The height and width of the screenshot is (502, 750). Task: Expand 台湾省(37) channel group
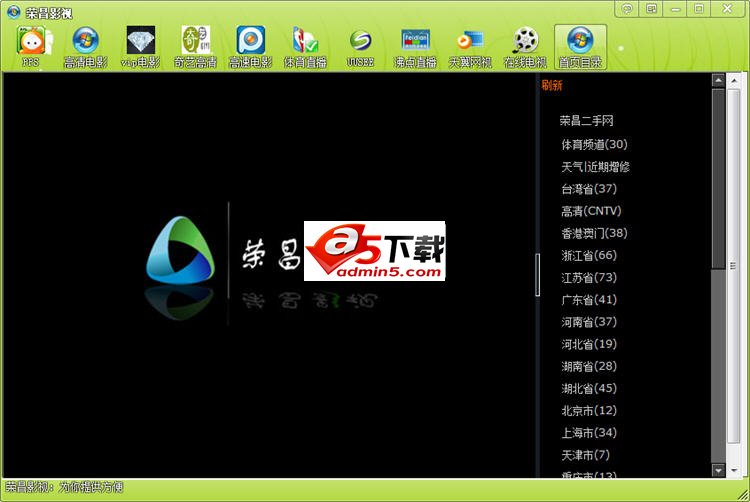[x=589, y=188]
